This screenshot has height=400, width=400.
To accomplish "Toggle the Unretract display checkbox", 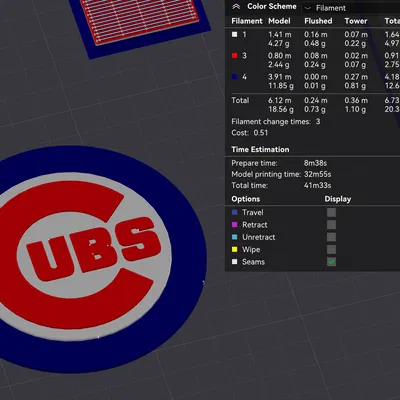I will [331, 237].
